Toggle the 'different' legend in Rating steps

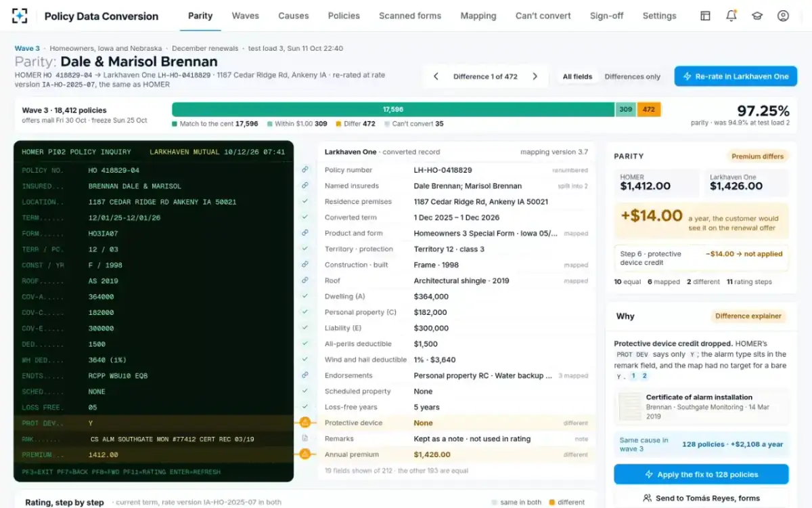[567, 503]
